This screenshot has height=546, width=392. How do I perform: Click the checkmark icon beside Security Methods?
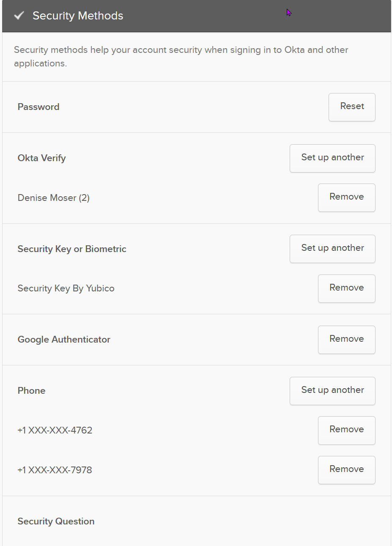pyautogui.click(x=19, y=16)
